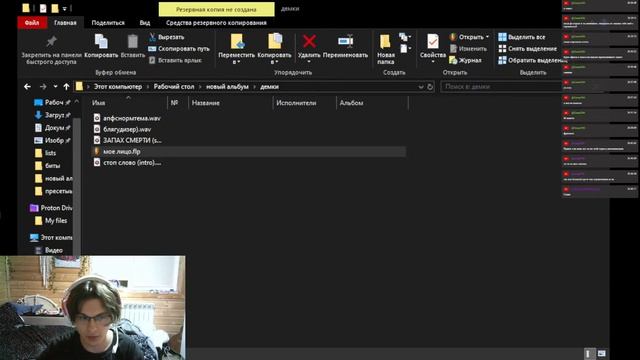The width and height of the screenshot is (640, 360).
Task: Switch to large thumbnails view icon
Action: click(602, 353)
